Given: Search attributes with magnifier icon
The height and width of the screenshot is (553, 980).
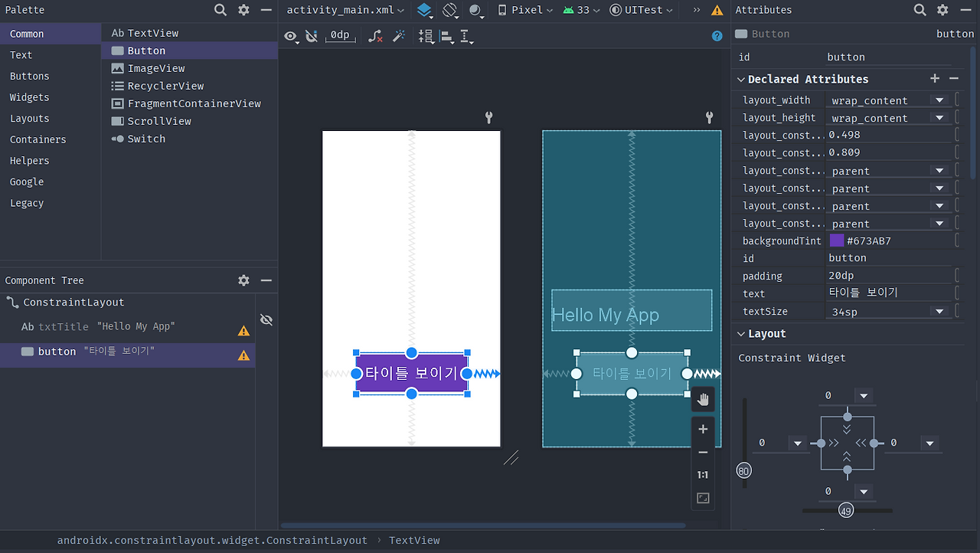Looking at the screenshot, I should (920, 10).
